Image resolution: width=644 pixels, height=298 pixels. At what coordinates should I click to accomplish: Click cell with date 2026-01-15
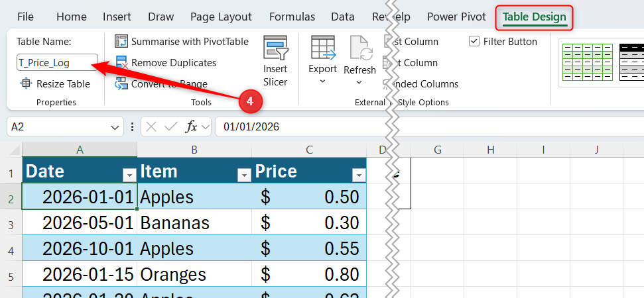click(80, 274)
